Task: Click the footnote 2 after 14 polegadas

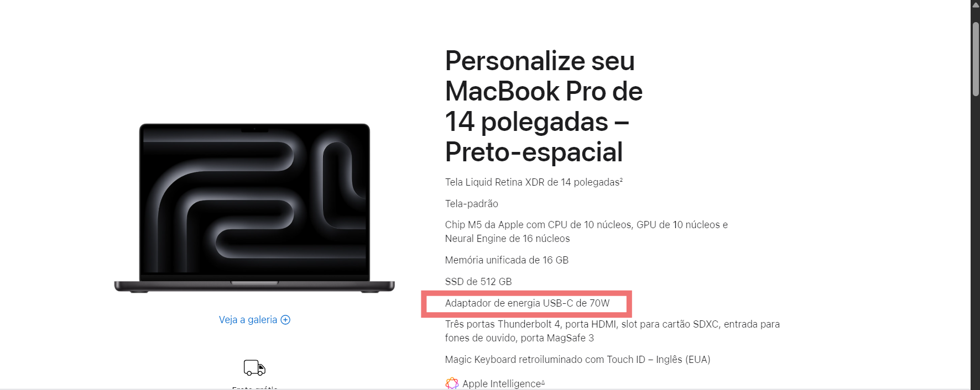Action: pyautogui.click(x=621, y=180)
